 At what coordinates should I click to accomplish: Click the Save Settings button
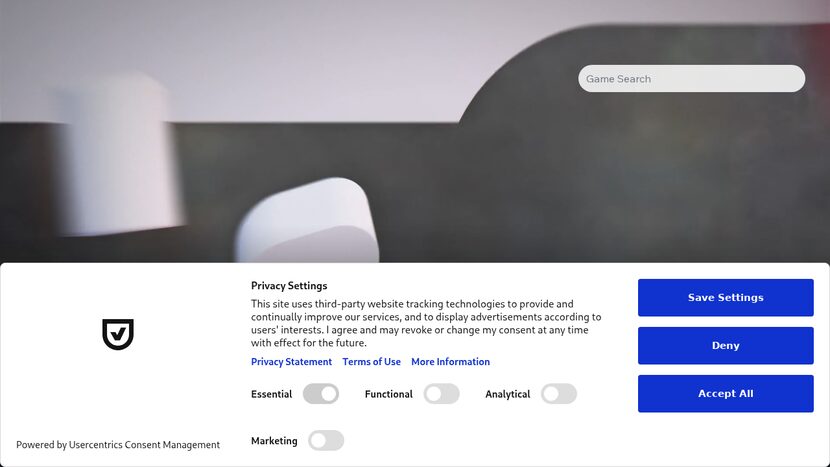pos(725,298)
